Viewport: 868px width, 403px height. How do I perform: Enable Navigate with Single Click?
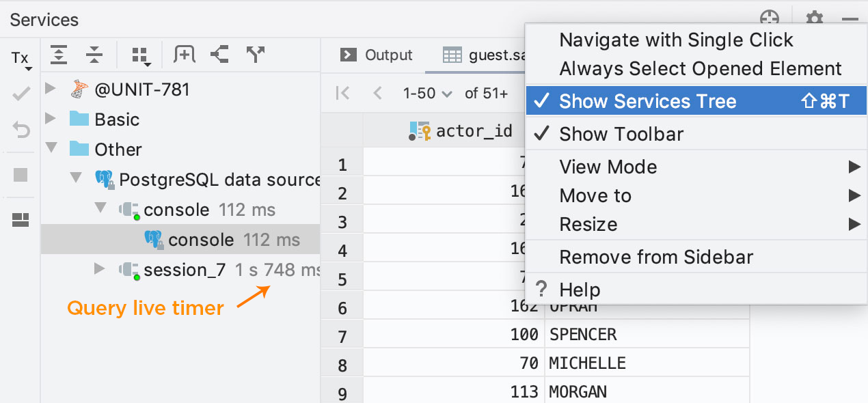click(x=676, y=40)
